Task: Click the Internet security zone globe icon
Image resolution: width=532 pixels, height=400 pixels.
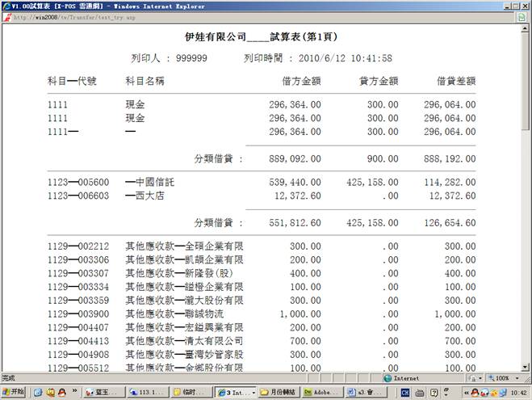Action: point(388,377)
